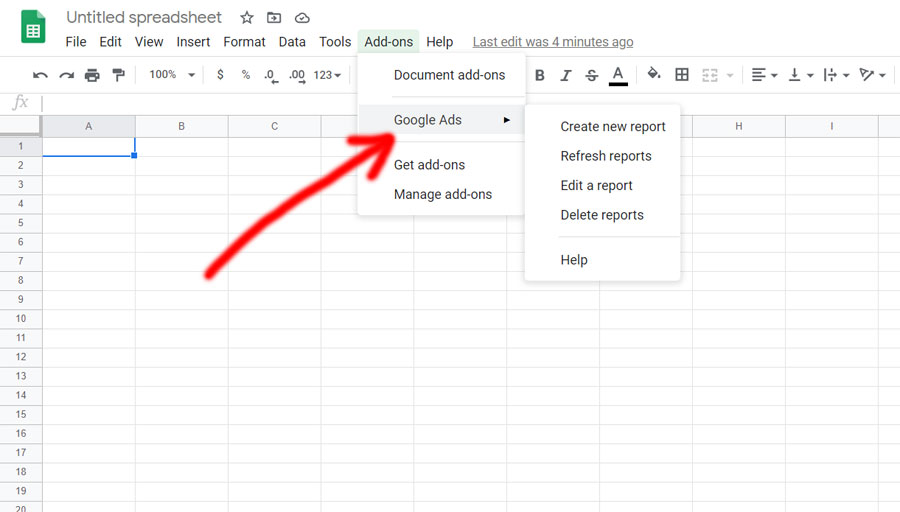
Task: Click the Google Sheets home icon
Action: tap(33, 27)
